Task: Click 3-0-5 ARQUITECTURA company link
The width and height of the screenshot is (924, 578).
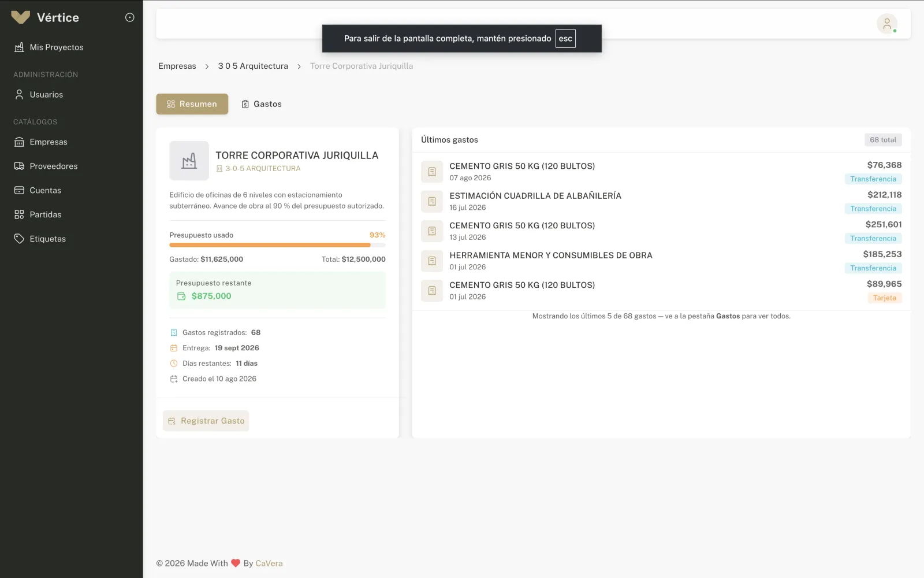Action: coord(263,169)
